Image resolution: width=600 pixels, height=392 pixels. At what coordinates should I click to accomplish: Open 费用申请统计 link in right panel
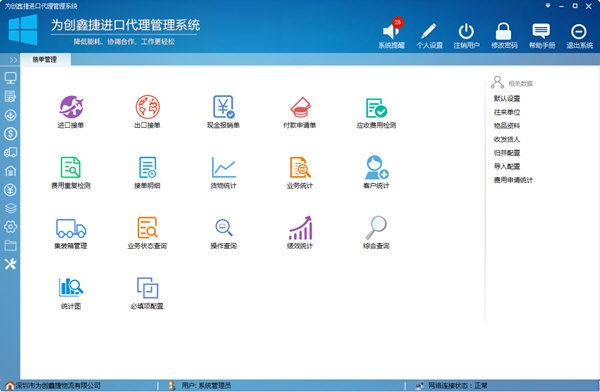click(513, 180)
